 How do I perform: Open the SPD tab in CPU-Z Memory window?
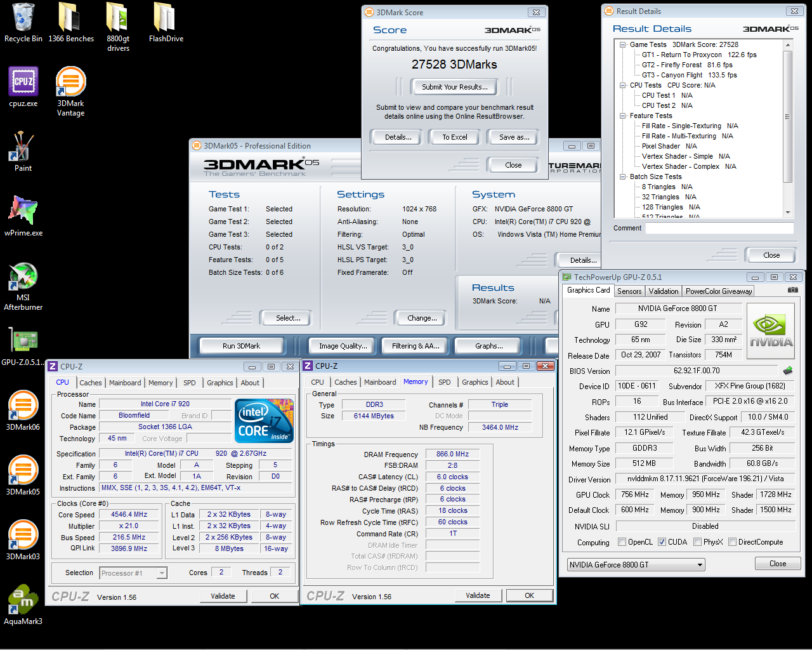445,382
